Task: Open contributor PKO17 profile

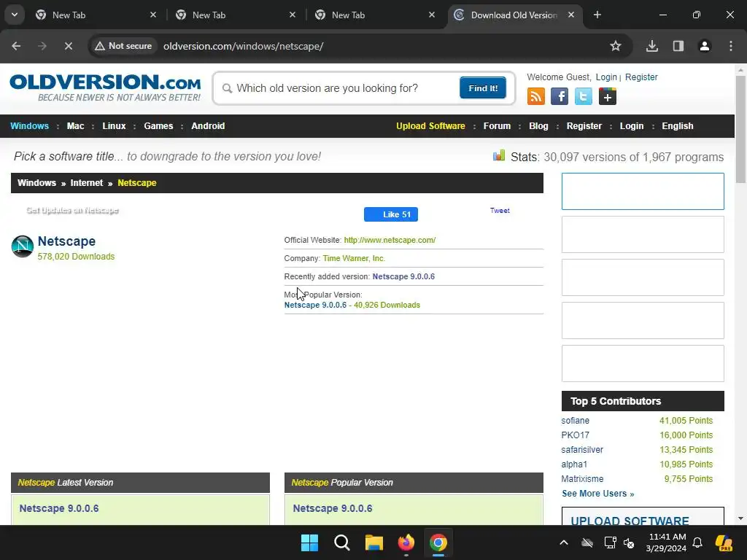Action: [x=575, y=435]
